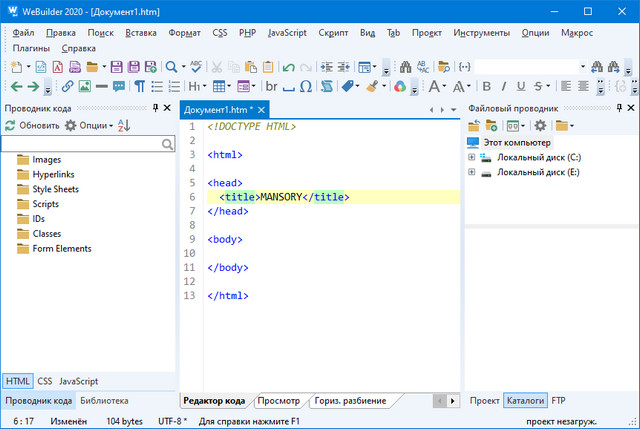Image resolution: width=640 pixels, height=429 pixels.
Task: Click the code explorer search input field
Action: tap(80, 144)
